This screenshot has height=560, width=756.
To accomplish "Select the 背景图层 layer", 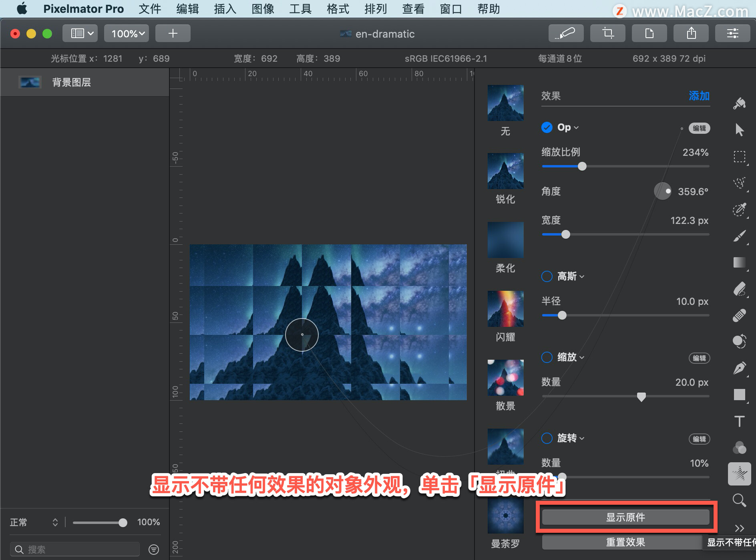I will click(84, 82).
